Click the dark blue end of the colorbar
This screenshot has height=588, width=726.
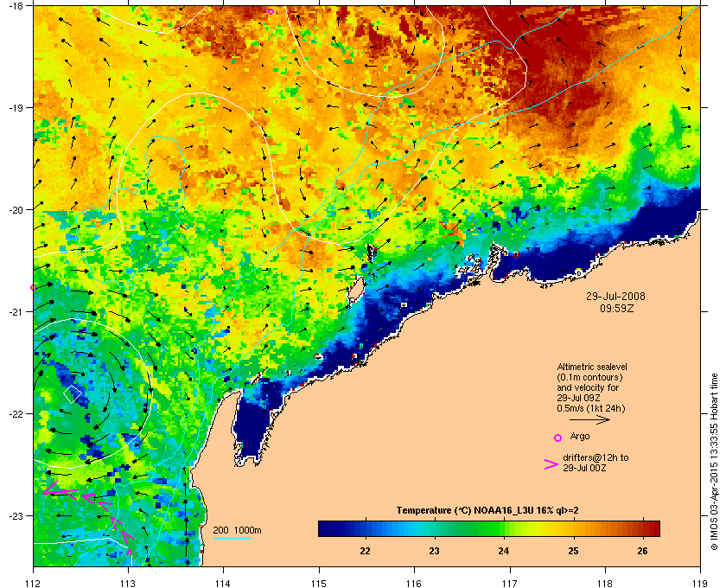click(328, 528)
